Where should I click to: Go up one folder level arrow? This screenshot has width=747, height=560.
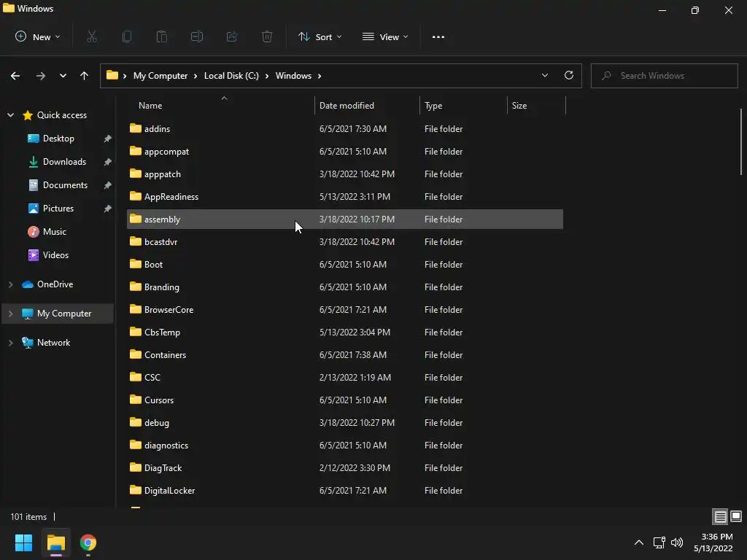point(85,76)
